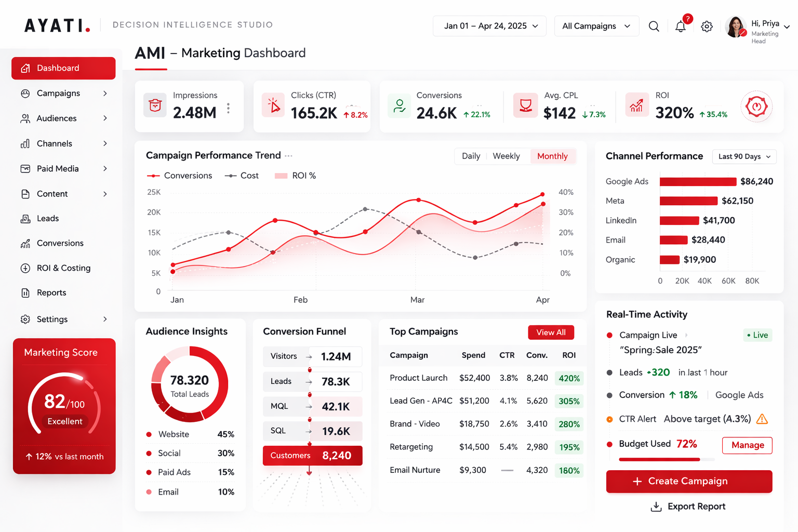This screenshot has height=532, width=798.
Task: Open the Jan 01 – Apr 24 date range picker
Action: pos(489,25)
